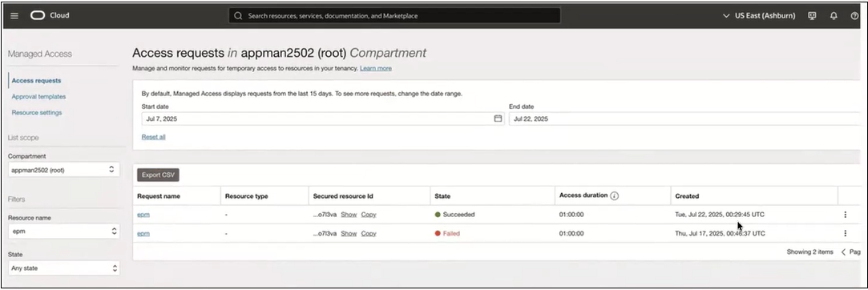This screenshot has height=290, width=868.
Task: Click the Showing 2 items text
Action: pos(809,252)
